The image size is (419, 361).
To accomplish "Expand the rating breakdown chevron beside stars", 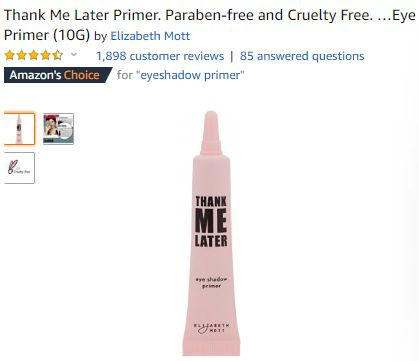I will coord(74,54).
